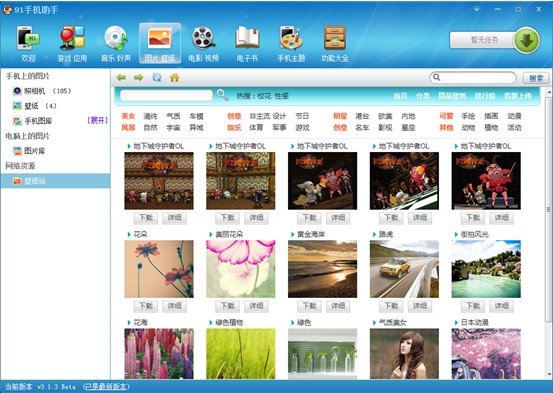Focus the top-right search input field
553x393 pixels.
coord(473,78)
